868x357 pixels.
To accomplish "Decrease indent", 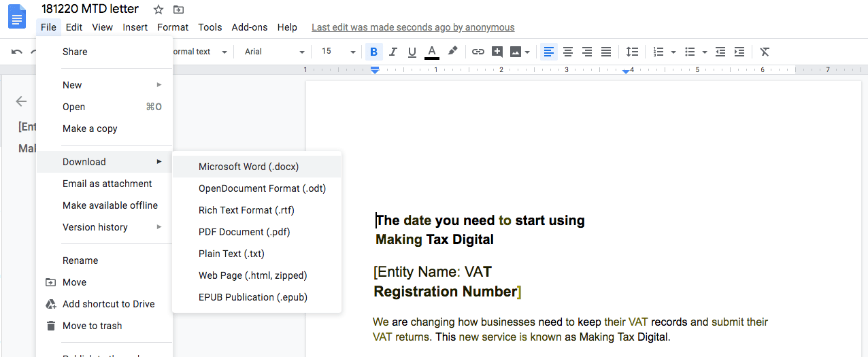I will (x=720, y=52).
